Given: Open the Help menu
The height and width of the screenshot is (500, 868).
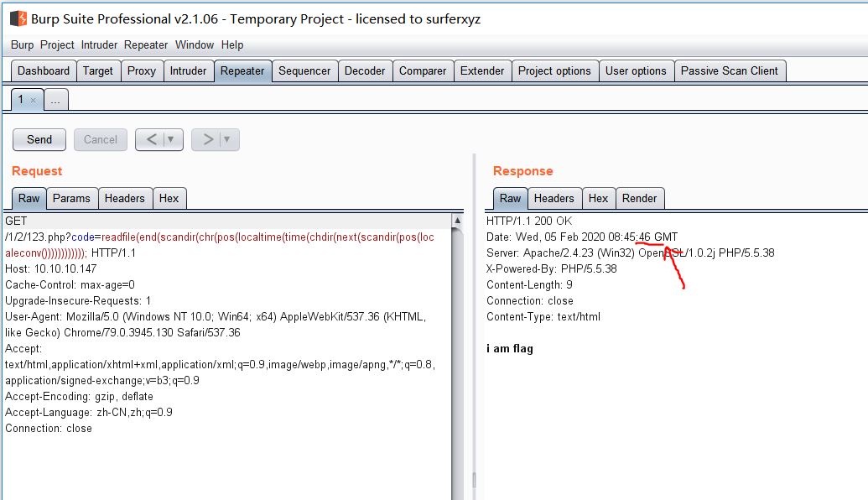Looking at the screenshot, I should [x=232, y=44].
